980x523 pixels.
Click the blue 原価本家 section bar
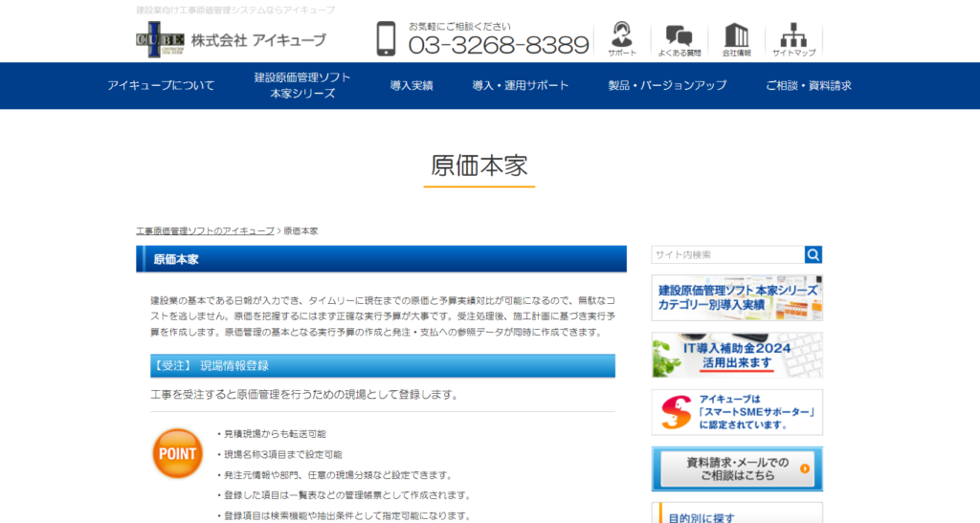pos(381,259)
